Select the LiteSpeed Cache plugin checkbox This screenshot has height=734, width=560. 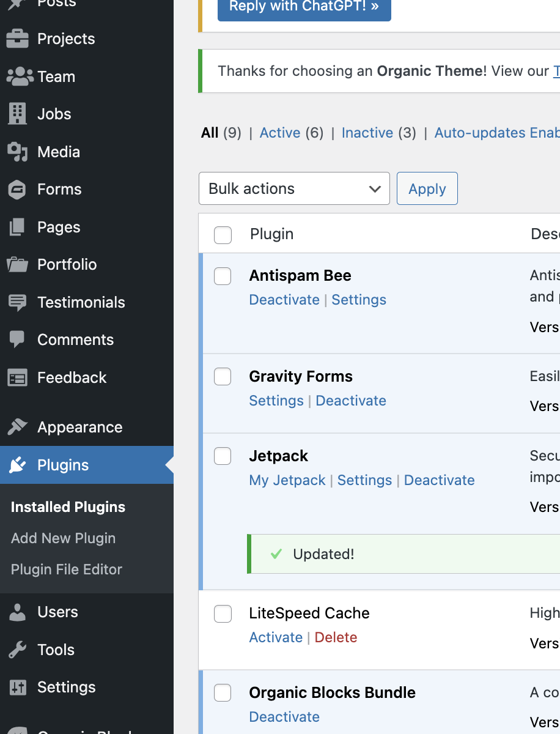tap(223, 614)
